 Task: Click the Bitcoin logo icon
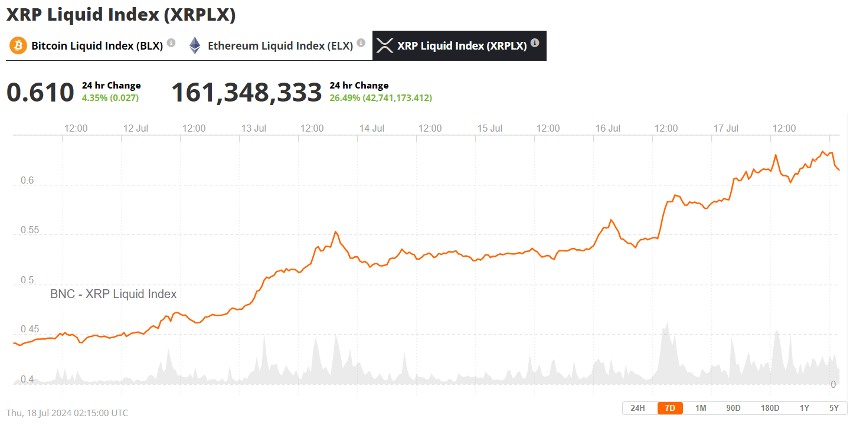pos(17,46)
